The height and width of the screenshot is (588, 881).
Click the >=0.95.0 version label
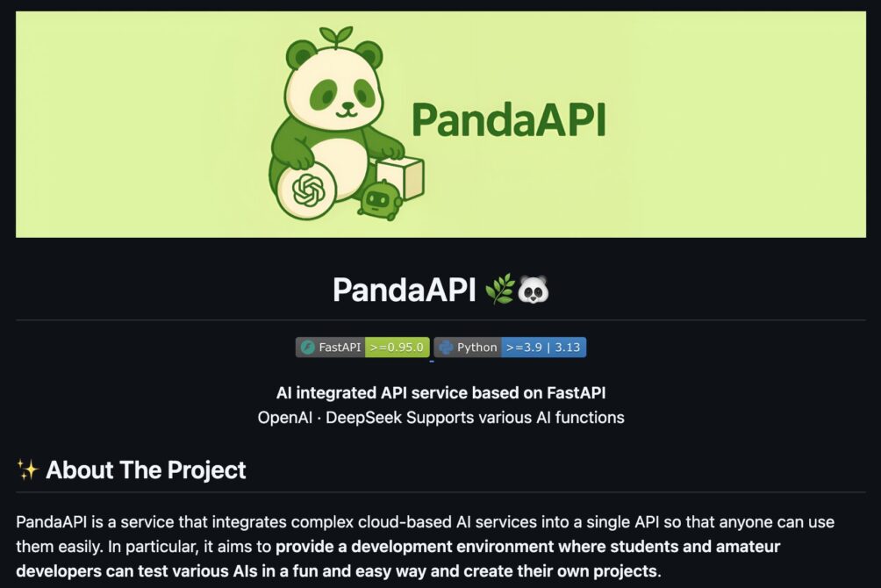point(398,348)
